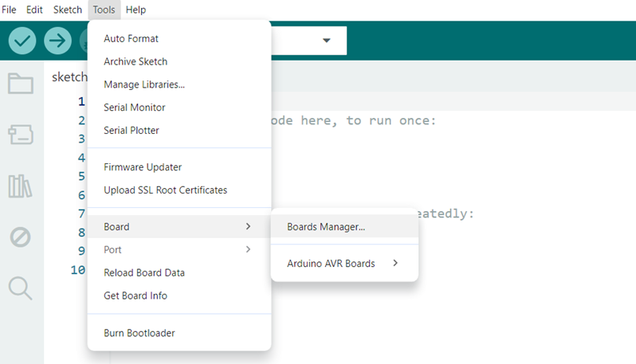Open the File menu
The image size is (636, 364).
[x=9, y=10]
